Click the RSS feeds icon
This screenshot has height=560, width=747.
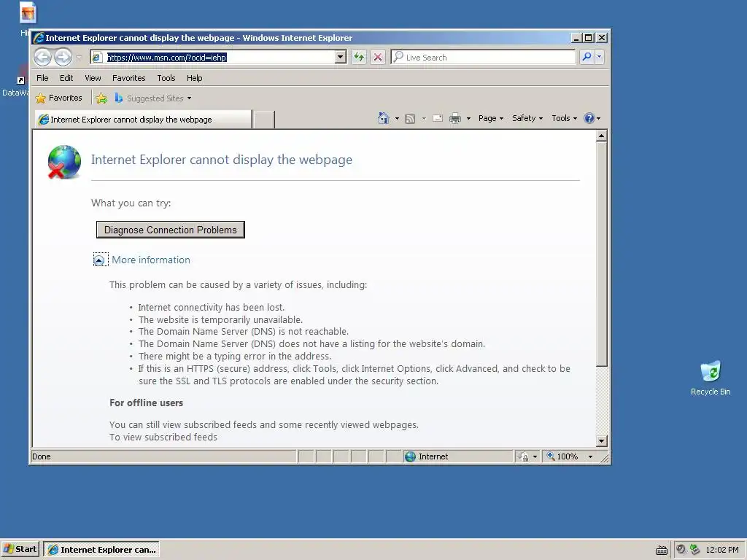(410, 119)
